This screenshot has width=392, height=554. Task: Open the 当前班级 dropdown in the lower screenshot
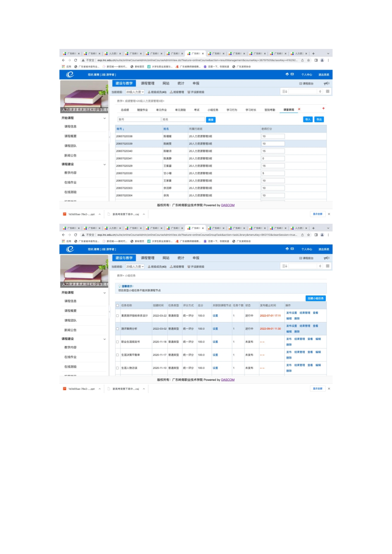(x=135, y=267)
